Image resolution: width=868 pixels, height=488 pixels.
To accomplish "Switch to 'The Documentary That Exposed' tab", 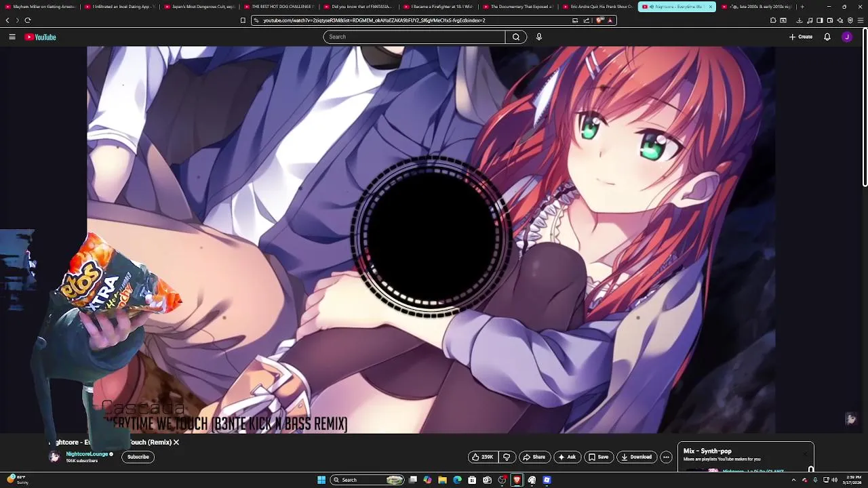I will tap(517, 7).
